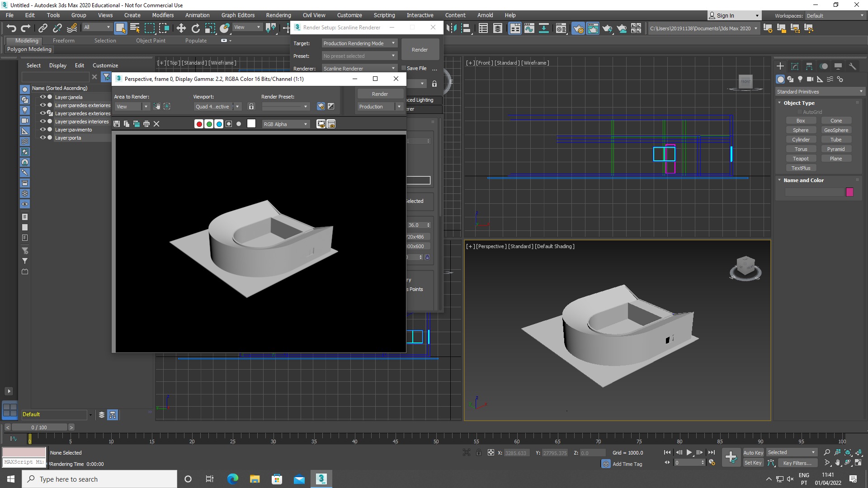Save the rendered image with disk icon
868x488 pixels.
click(x=117, y=124)
